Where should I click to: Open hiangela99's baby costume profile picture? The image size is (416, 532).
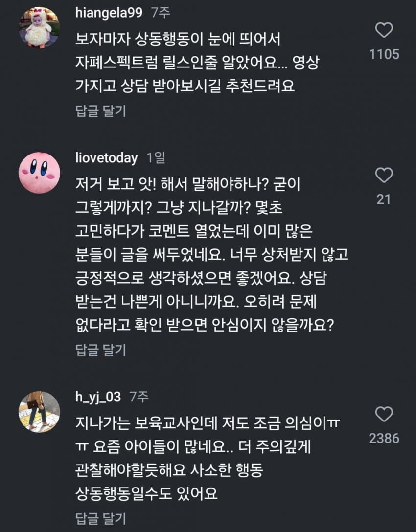[x=39, y=27]
